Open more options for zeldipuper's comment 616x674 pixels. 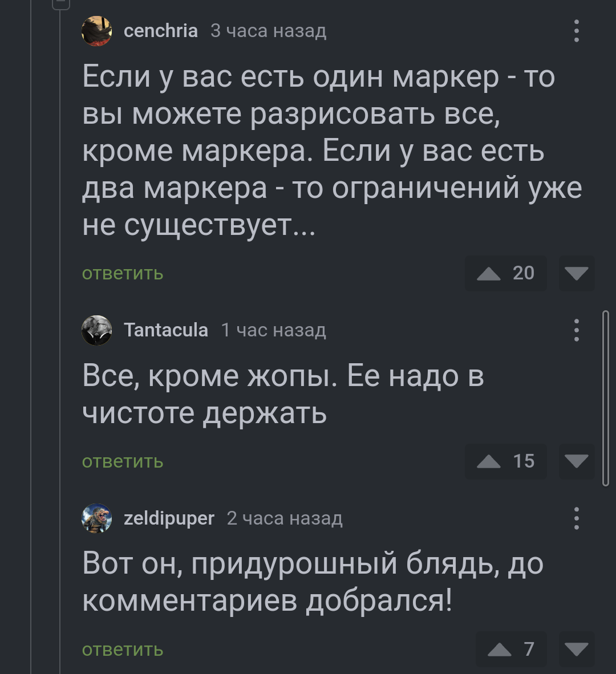[x=577, y=518]
